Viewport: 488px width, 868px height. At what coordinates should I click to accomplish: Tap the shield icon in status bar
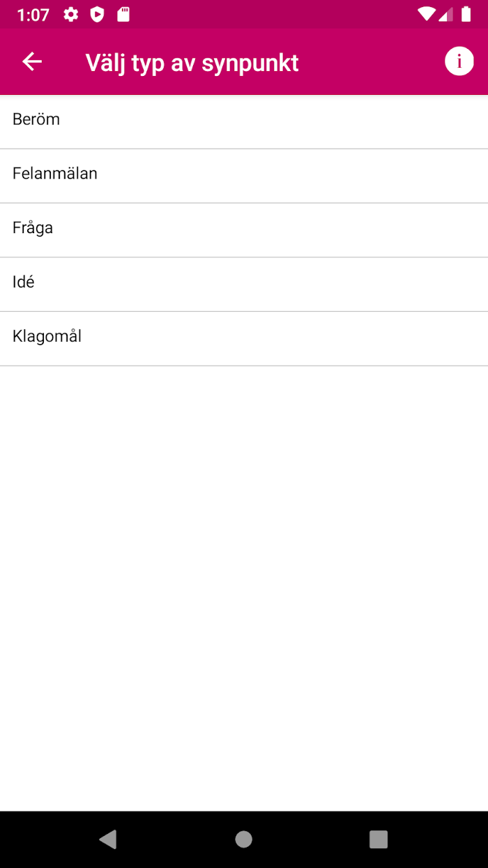98,15
